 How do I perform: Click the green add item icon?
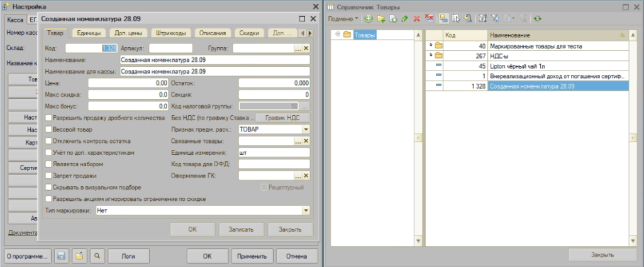(369, 18)
